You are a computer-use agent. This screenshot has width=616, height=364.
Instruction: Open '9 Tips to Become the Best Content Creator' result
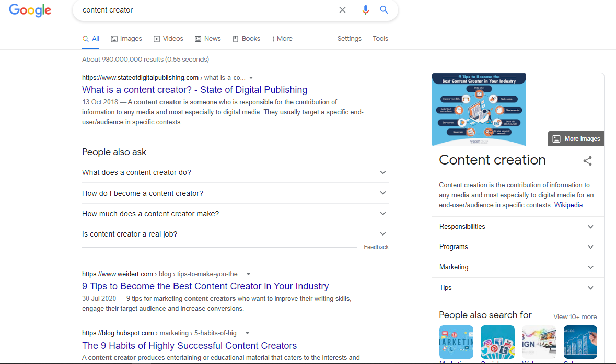point(205,286)
